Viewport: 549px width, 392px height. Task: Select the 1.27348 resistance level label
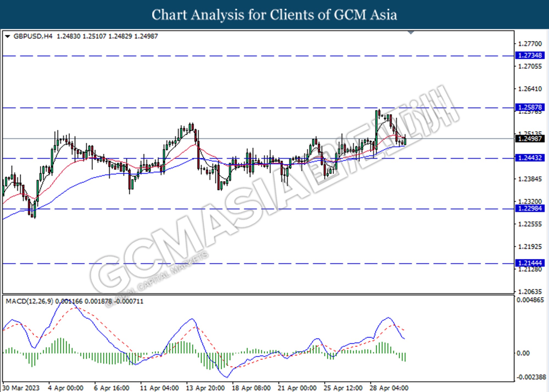click(x=530, y=55)
